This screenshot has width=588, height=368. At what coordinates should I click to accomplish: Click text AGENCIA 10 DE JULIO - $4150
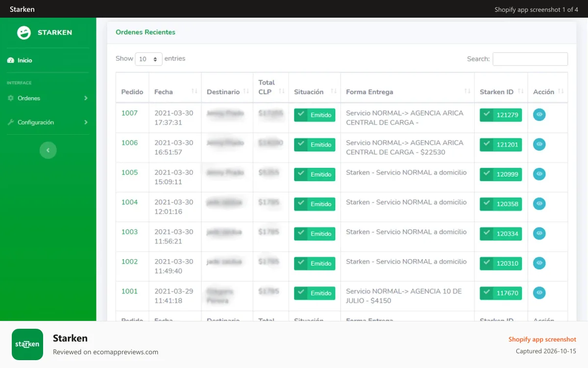[x=404, y=296]
